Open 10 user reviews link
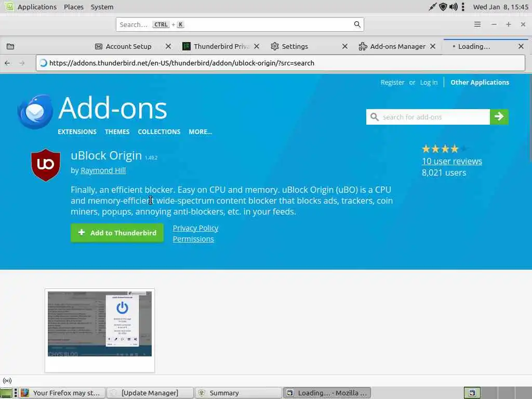Image resolution: width=532 pixels, height=399 pixels. 452,161
